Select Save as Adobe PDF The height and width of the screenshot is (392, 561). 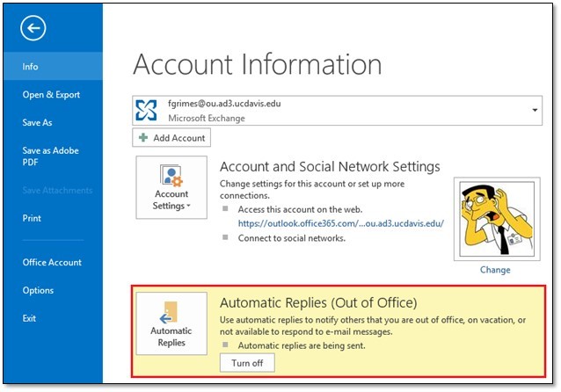[50, 156]
